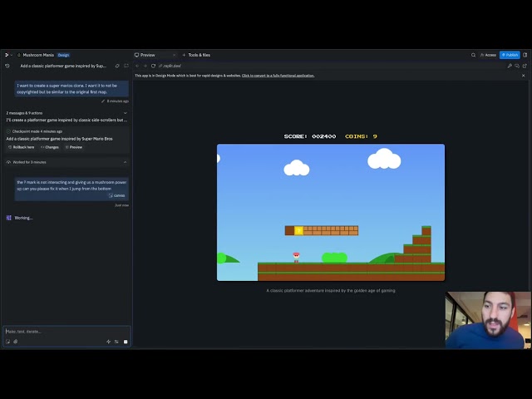The height and width of the screenshot is (399, 532).
Task: Click the SCORE: 002400 text
Action: point(310,136)
